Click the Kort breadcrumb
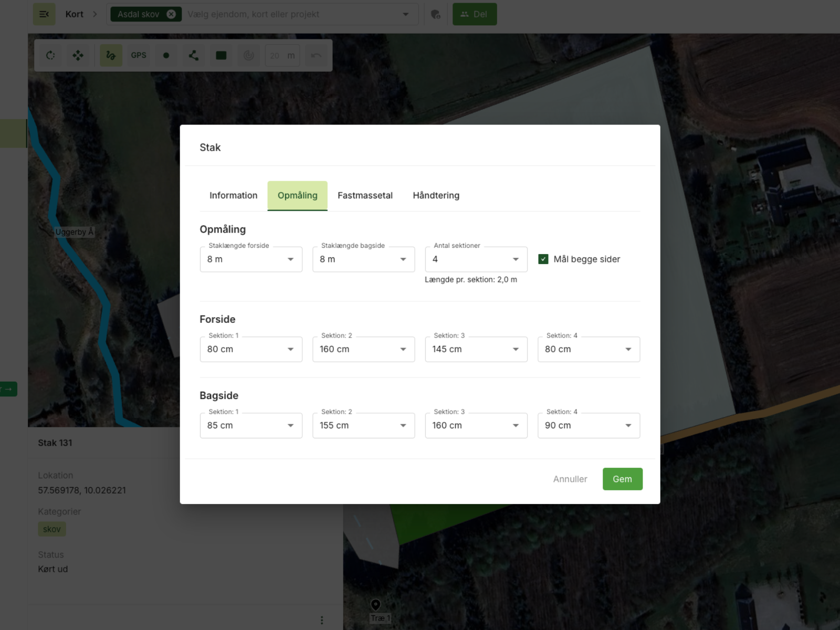 [74, 14]
